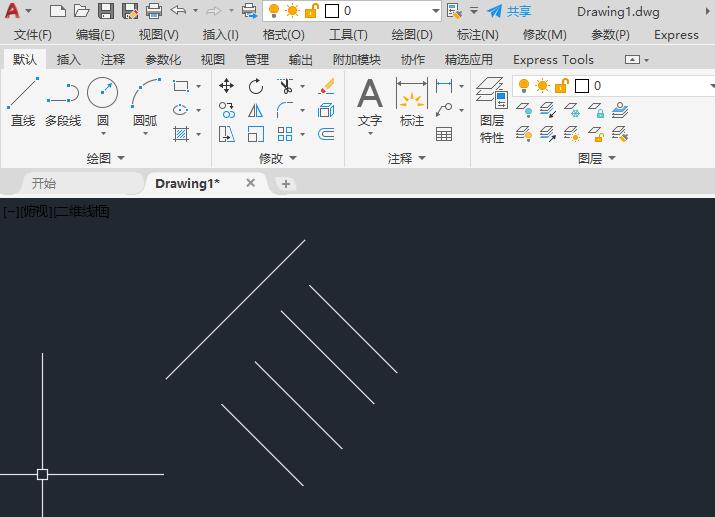The image size is (715, 517).
Task: Switch to the Express Tools ribbon tab
Action: pyautogui.click(x=553, y=59)
